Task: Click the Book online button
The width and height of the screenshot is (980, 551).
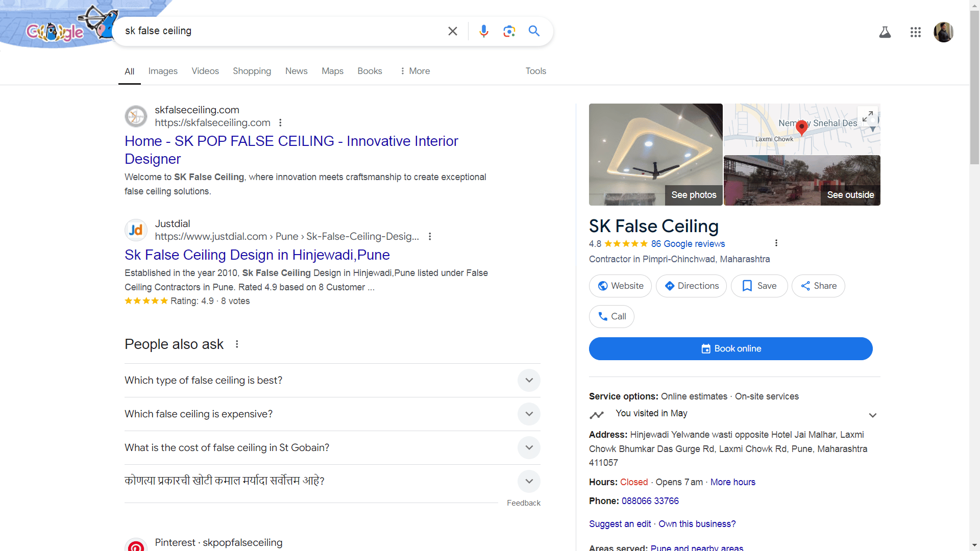Action: (x=730, y=349)
